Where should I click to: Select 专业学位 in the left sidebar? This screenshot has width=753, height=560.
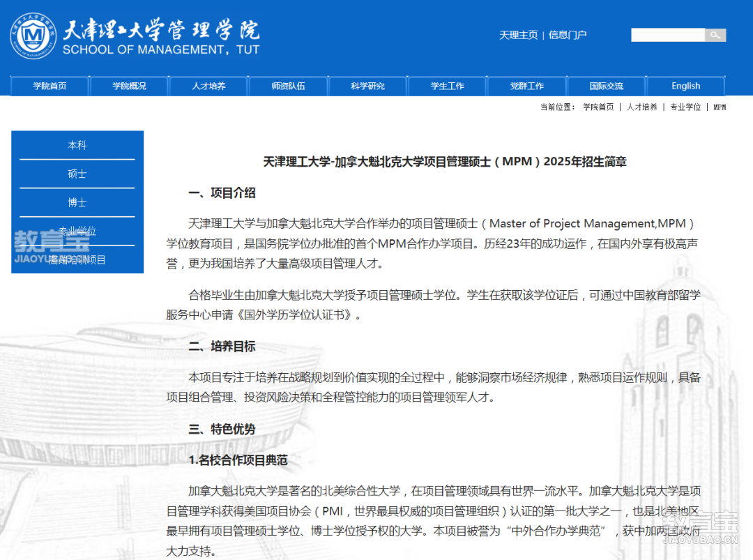pyautogui.click(x=77, y=231)
